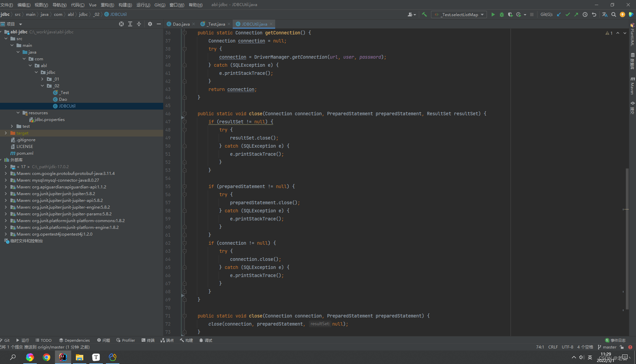The width and height of the screenshot is (636, 364).
Task: Click the master branch widget in status bar
Action: (609, 347)
